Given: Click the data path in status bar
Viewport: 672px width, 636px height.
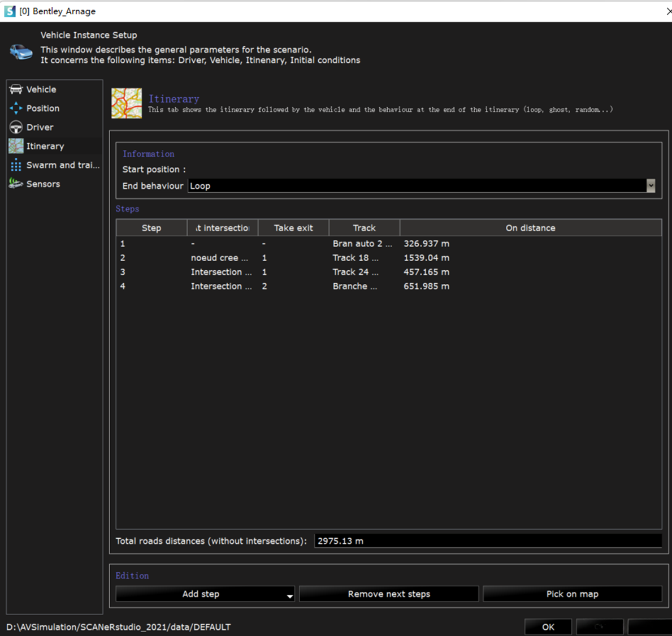Looking at the screenshot, I should coord(118,627).
